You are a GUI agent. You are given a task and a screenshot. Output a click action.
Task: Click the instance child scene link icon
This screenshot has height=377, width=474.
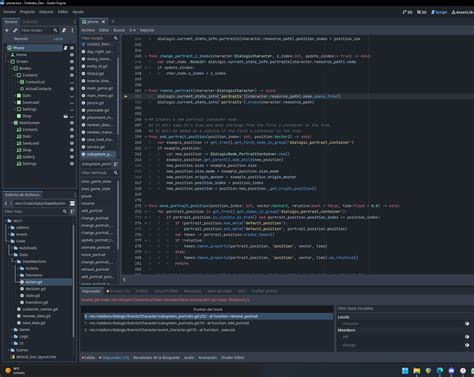15,30
